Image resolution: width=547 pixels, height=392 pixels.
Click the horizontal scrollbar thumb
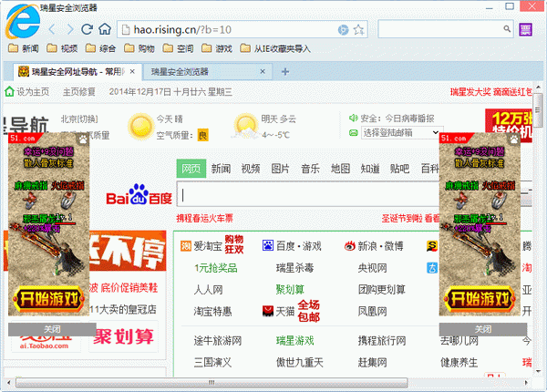(x=212, y=383)
